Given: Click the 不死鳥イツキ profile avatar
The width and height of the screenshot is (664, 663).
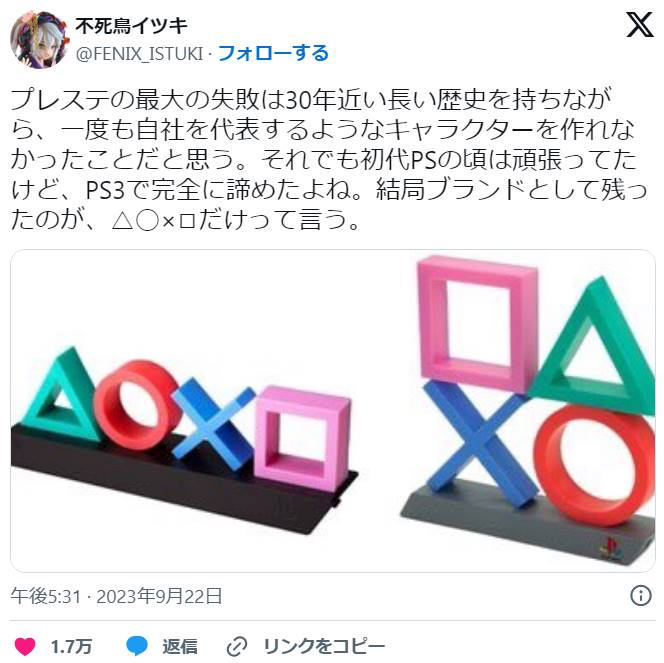Looking at the screenshot, I should 39,39.
